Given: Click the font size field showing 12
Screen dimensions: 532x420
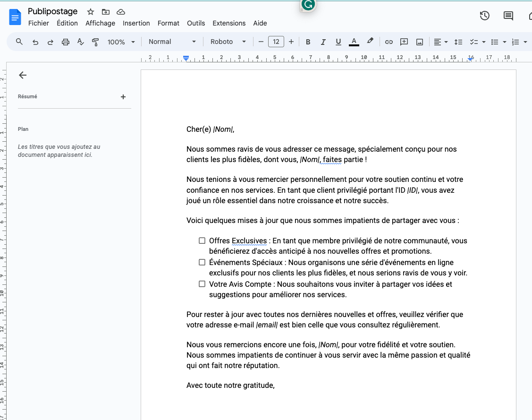Looking at the screenshot, I should (276, 42).
